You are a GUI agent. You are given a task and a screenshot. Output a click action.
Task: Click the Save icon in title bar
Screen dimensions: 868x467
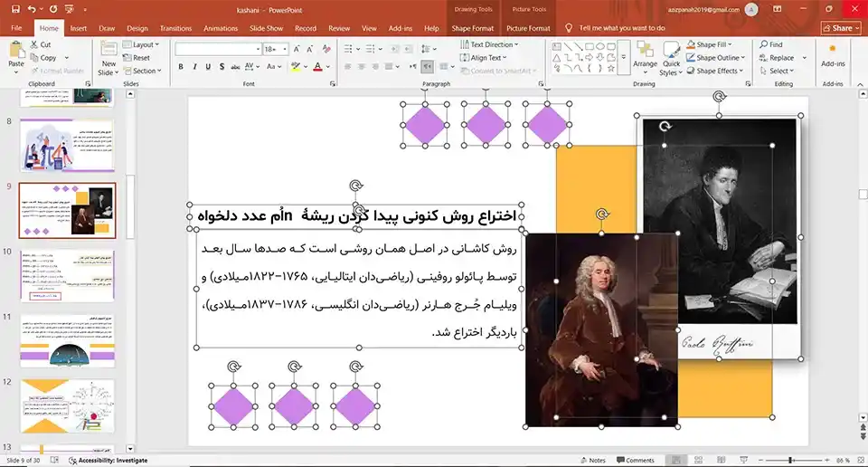(x=15, y=9)
